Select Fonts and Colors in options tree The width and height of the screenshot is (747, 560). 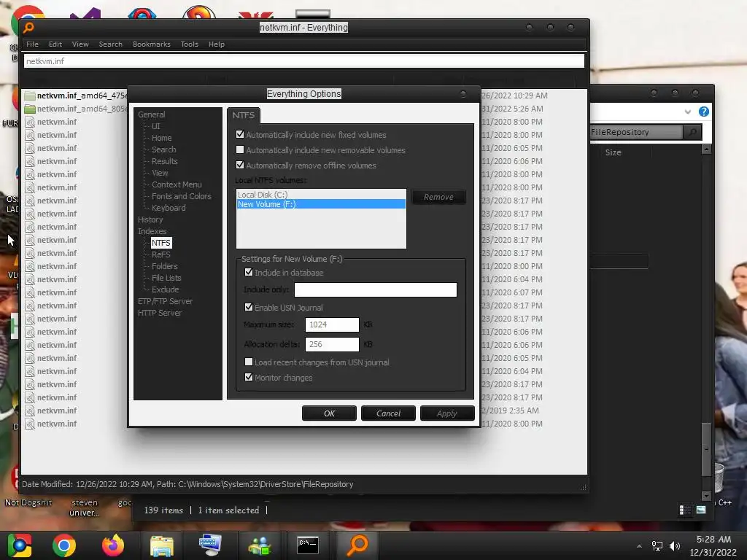[181, 196]
